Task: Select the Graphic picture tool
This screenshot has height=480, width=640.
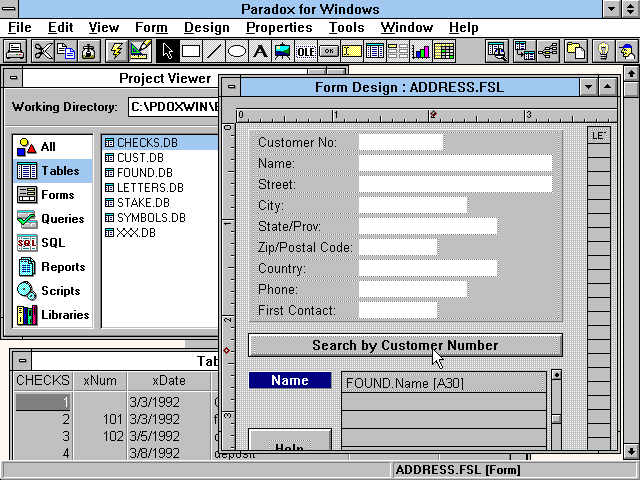Action: 282,51
